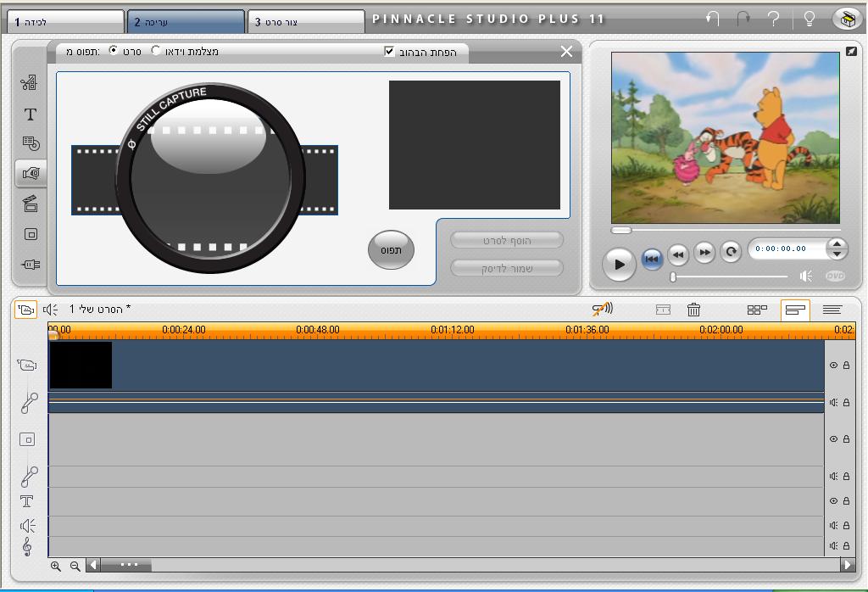Delete selected clip with trash can icon
The image size is (868, 592).
(x=693, y=309)
